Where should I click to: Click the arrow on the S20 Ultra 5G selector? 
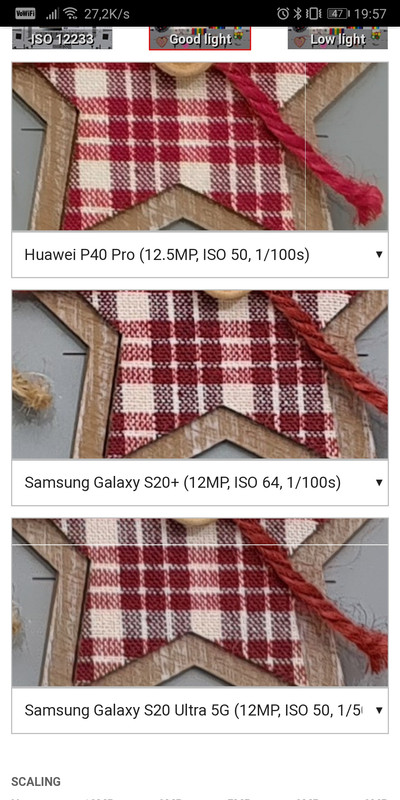click(379, 710)
